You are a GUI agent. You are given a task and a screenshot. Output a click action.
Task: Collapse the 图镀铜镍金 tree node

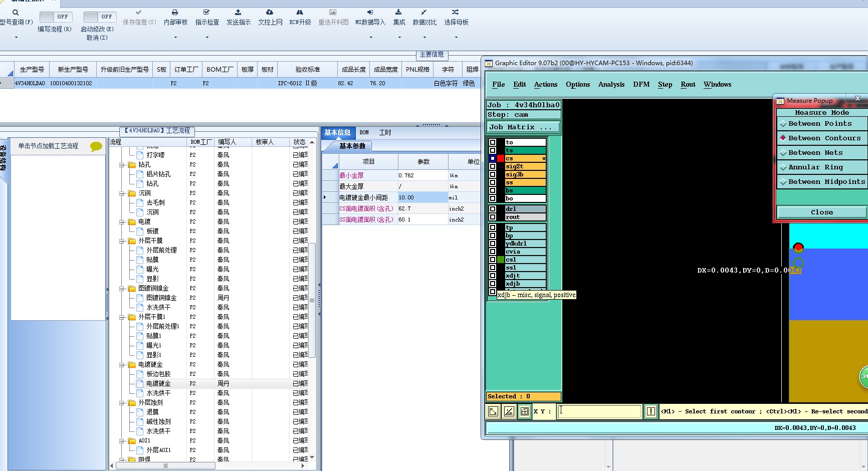pyautogui.click(x=122, y=289)
